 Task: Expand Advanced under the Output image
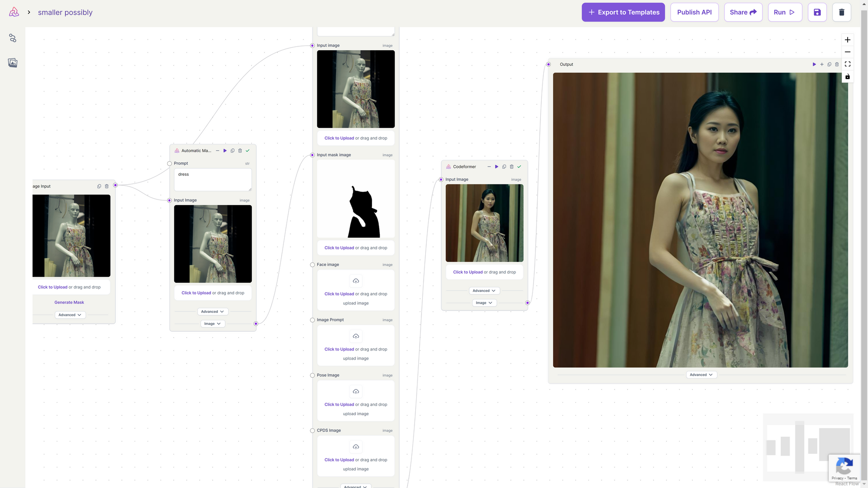(x=701, y=375)
